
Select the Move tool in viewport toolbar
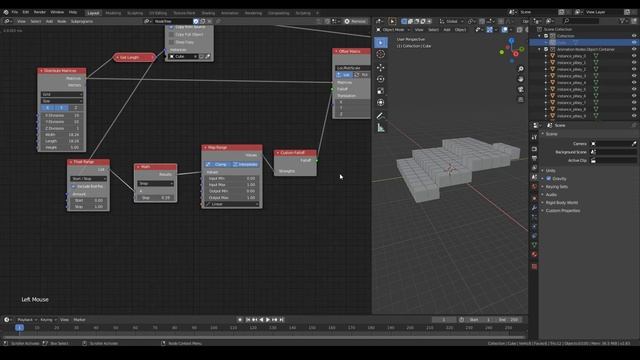tap(380, 67)
